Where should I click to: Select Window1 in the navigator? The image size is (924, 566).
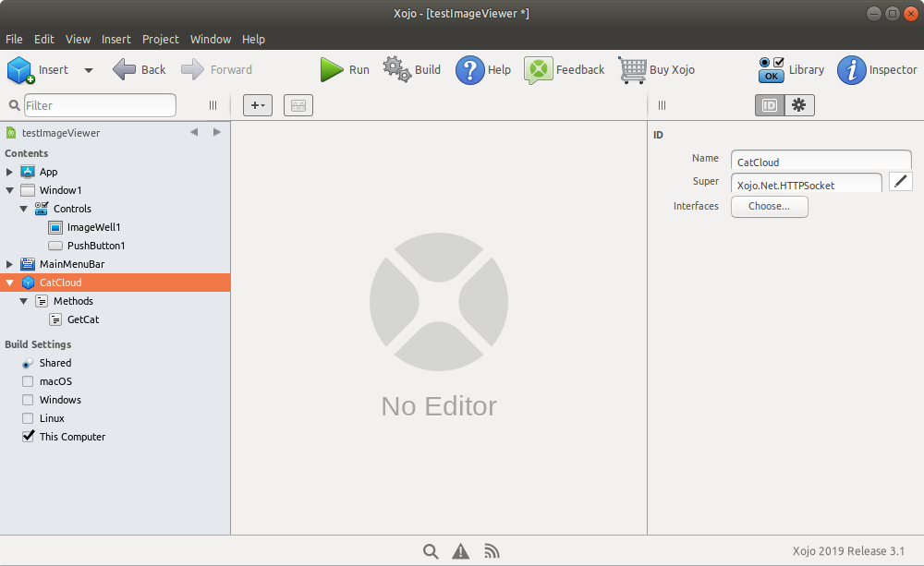click(60, 190)
